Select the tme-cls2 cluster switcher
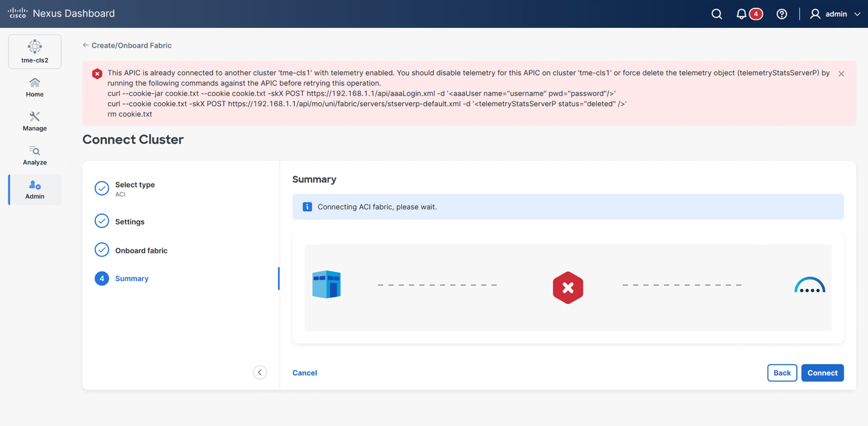The height and width of the screenshot is (426, 868). (x=35, y=52)
